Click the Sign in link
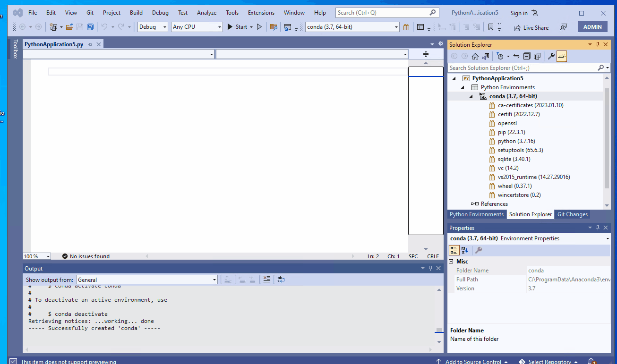 point(519,13)
